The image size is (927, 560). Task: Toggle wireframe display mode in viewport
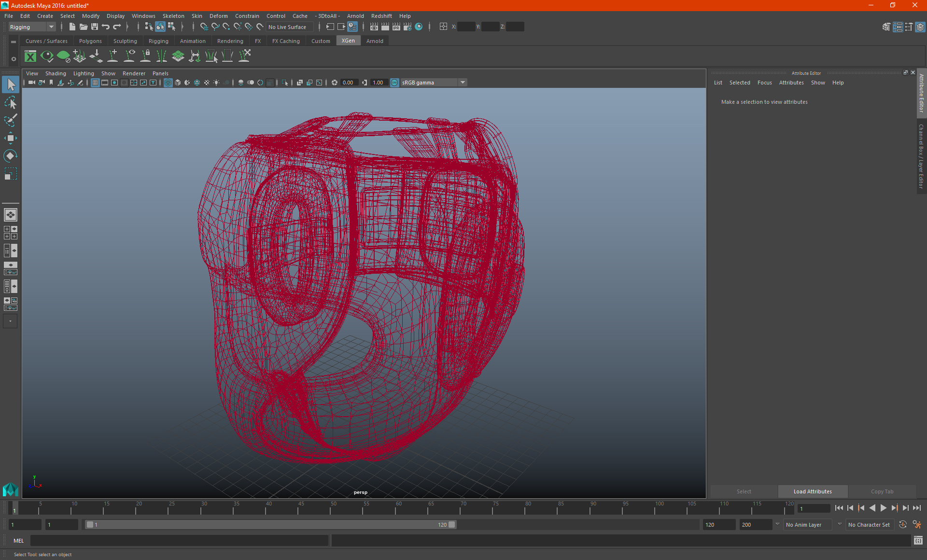coord(168,83)
